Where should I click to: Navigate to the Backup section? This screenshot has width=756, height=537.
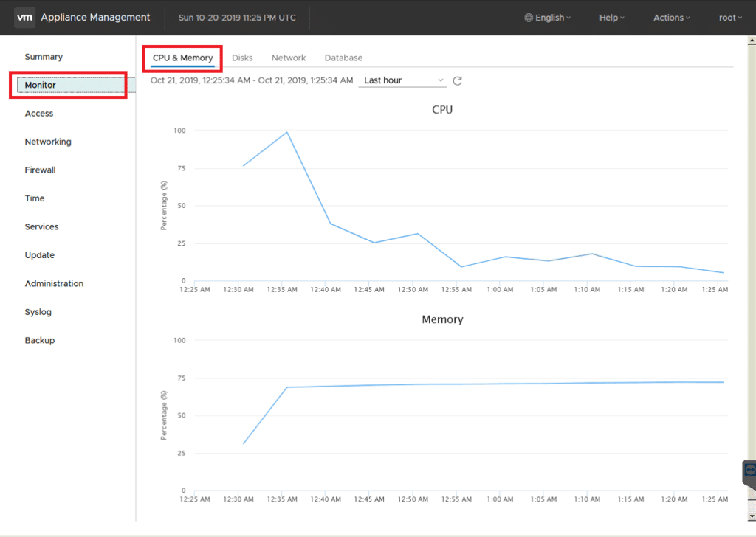(40, 341)
